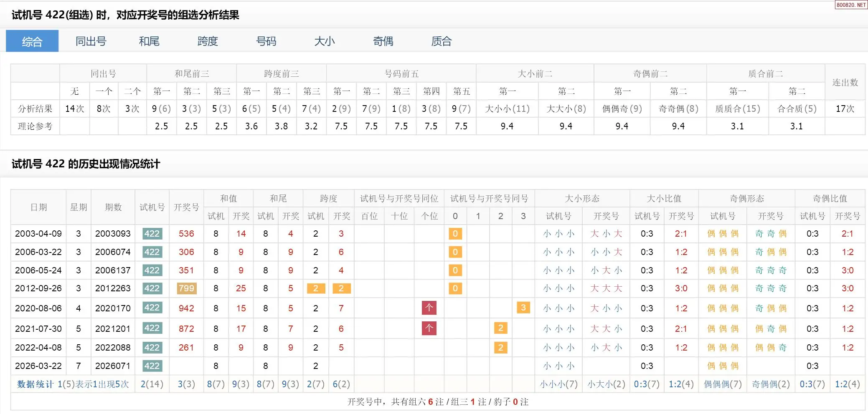Click the 数据统计 label in footer row
Screen dimensions: 868x414
point(36,384)
